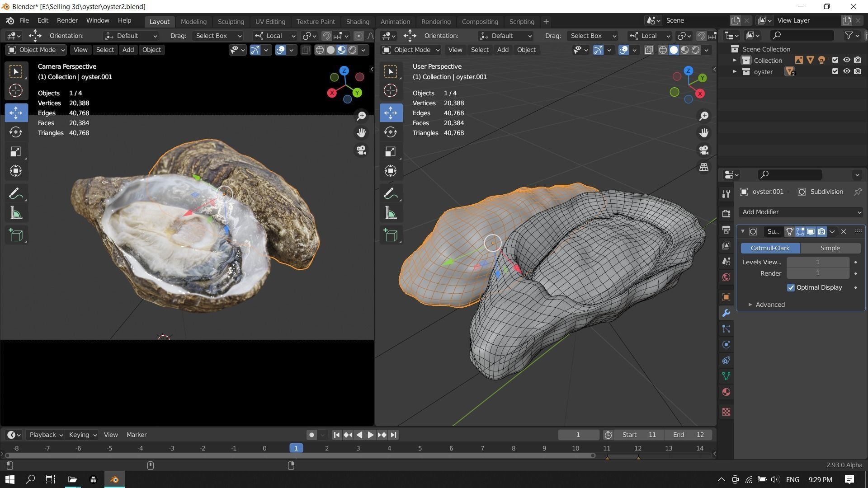Select the Annotate tool in left viewport
This screenshot has height=488, width=868.
(x=16, y=194)
